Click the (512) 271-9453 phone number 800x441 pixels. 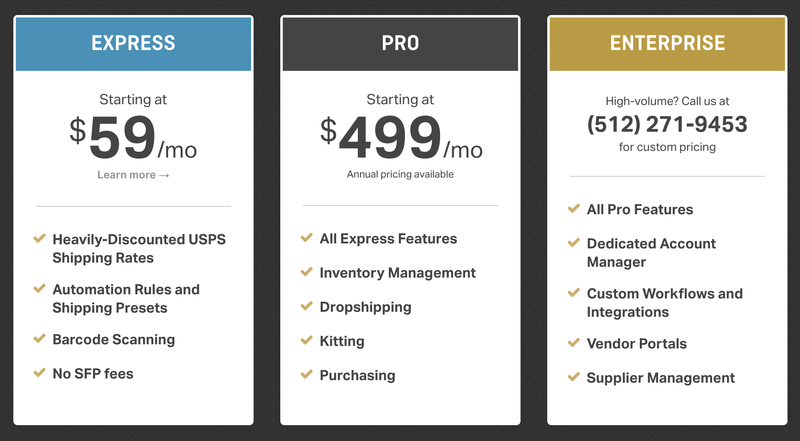tap(667, 124)
